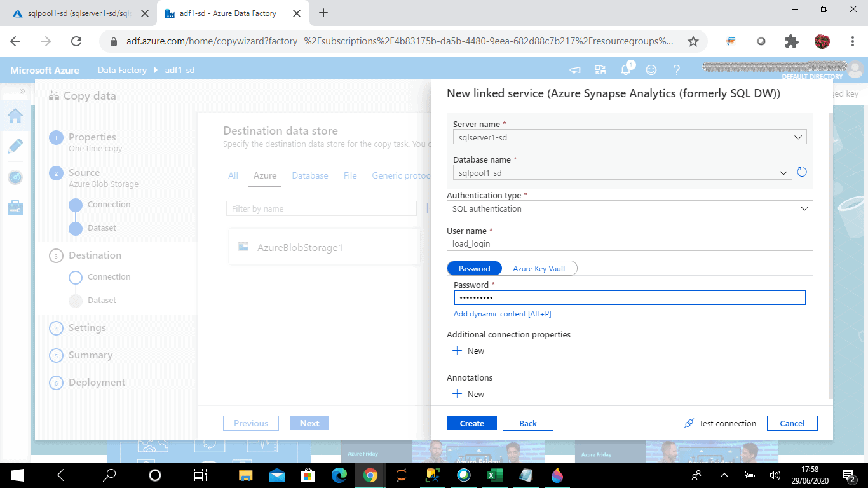The width and height of the screenshot is (868, 488).
Task: Open the Chrome extensions puzzle icon
Action: pos(791,41)
